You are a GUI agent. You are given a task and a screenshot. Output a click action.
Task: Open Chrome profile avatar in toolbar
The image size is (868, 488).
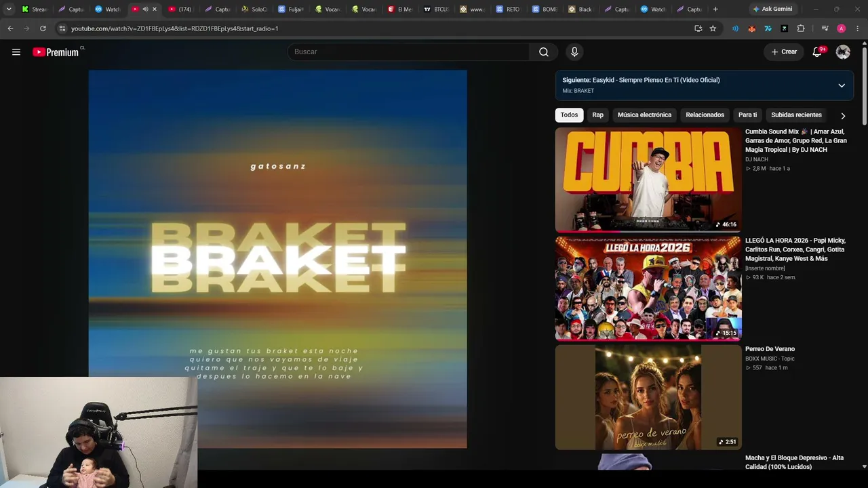[x=842, y=28]
